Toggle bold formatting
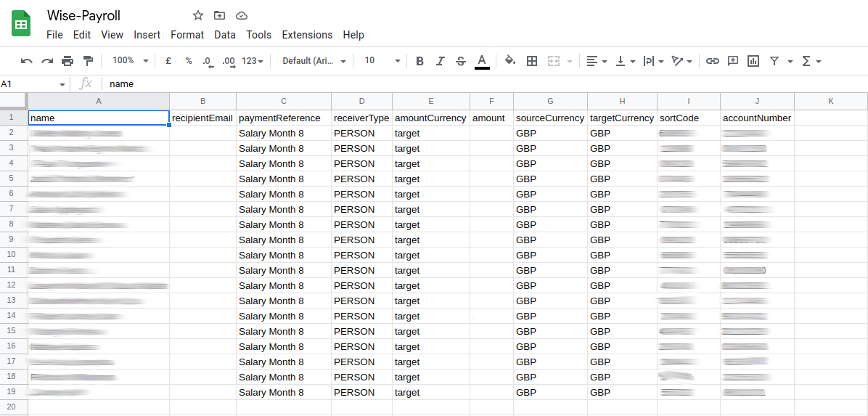The height and width of the screenshot is (416, 868). pos(419,61)
